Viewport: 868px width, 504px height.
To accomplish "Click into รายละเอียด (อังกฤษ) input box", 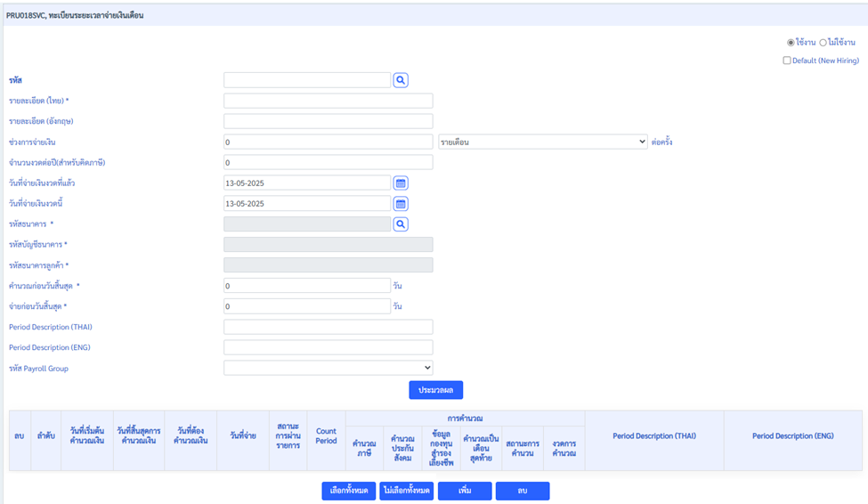I will pos(328,121).
